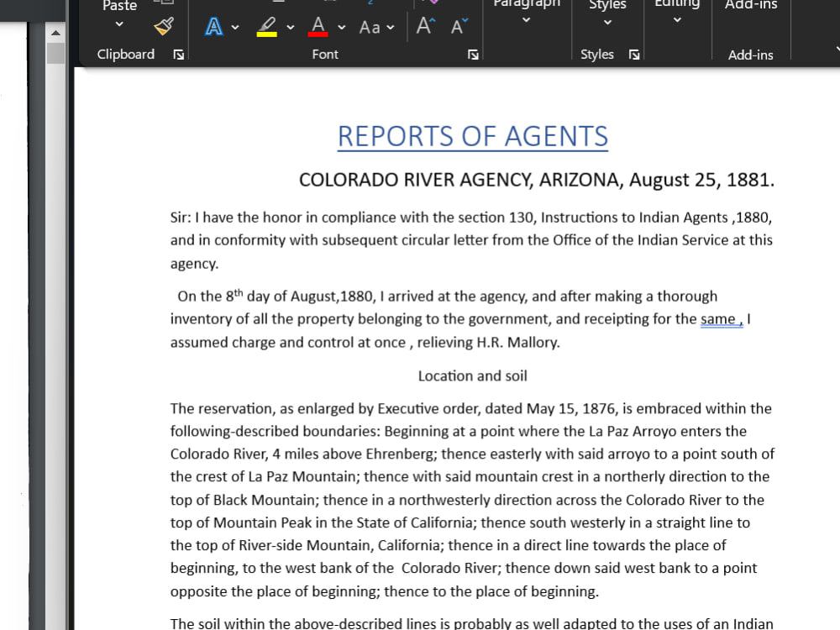The image size is (840, 630).
Task: Click the COLORADO RIVER AGENCY date line
Action: pos(537,180)
